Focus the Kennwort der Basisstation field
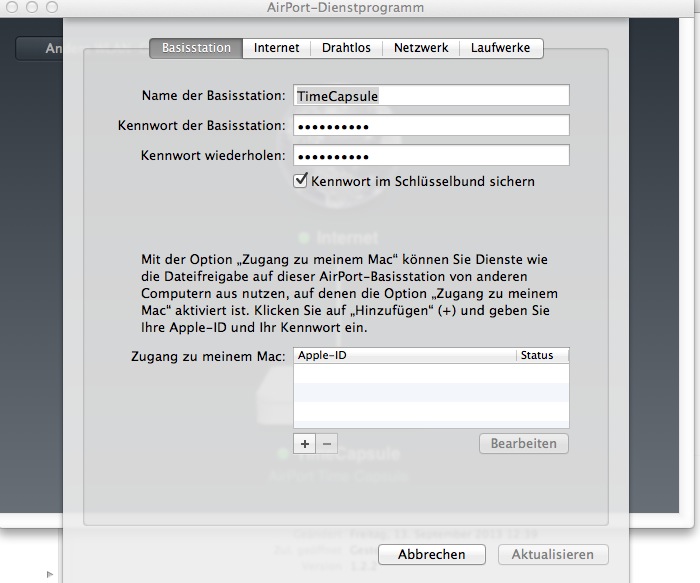 (431, 125)
